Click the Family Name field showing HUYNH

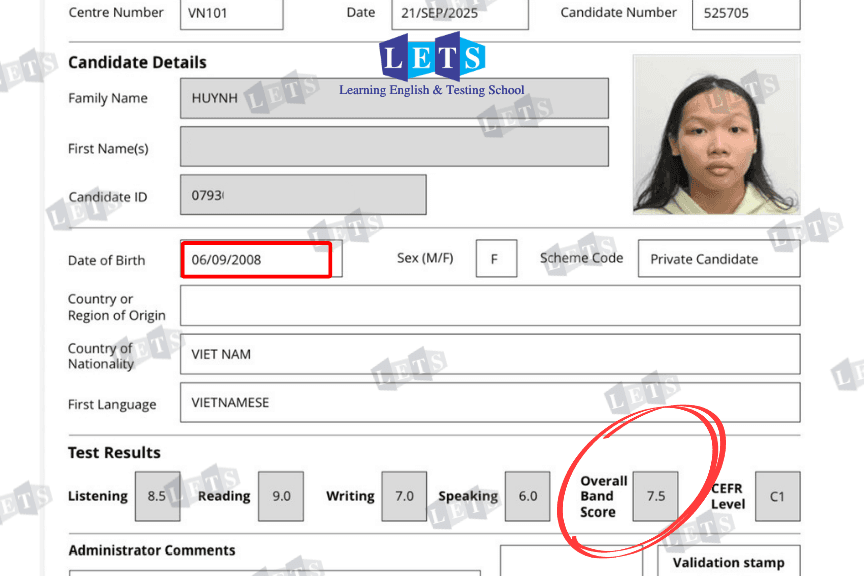pos(394,98)
